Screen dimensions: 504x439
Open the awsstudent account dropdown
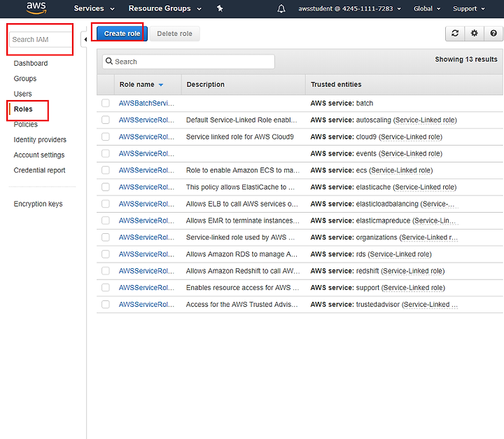tap(349, 8)
